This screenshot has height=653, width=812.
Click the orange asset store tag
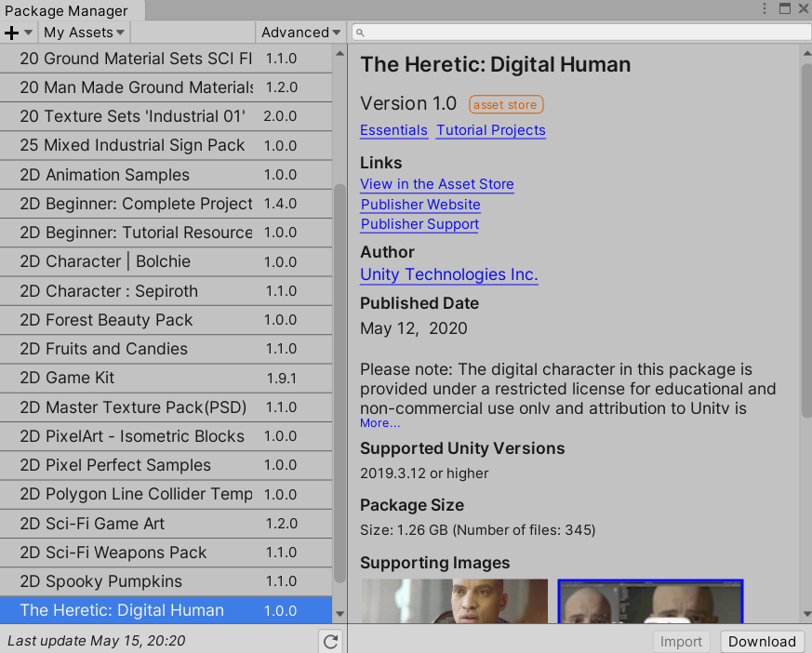(x=505, y=104)
